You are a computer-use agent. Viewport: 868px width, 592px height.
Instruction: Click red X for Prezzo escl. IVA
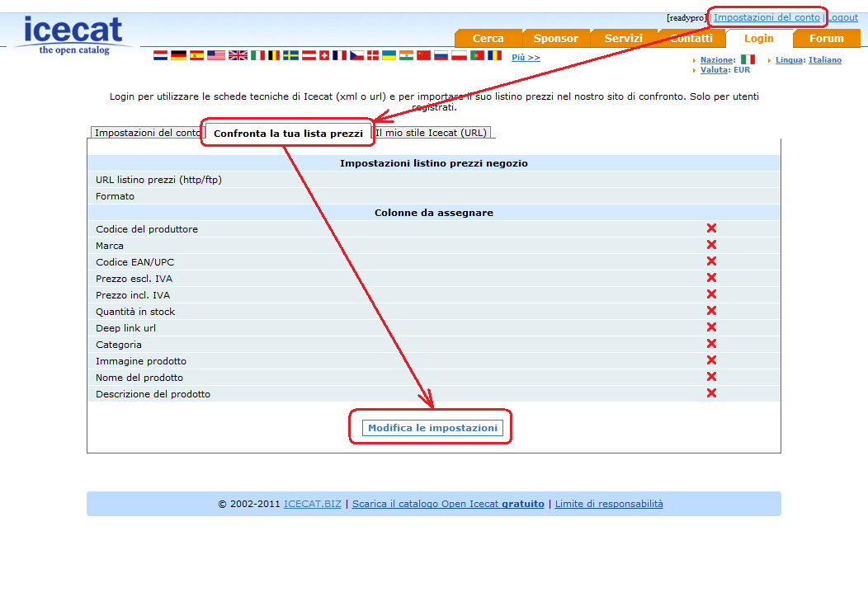pyautogui.click(x=711, y=278)
